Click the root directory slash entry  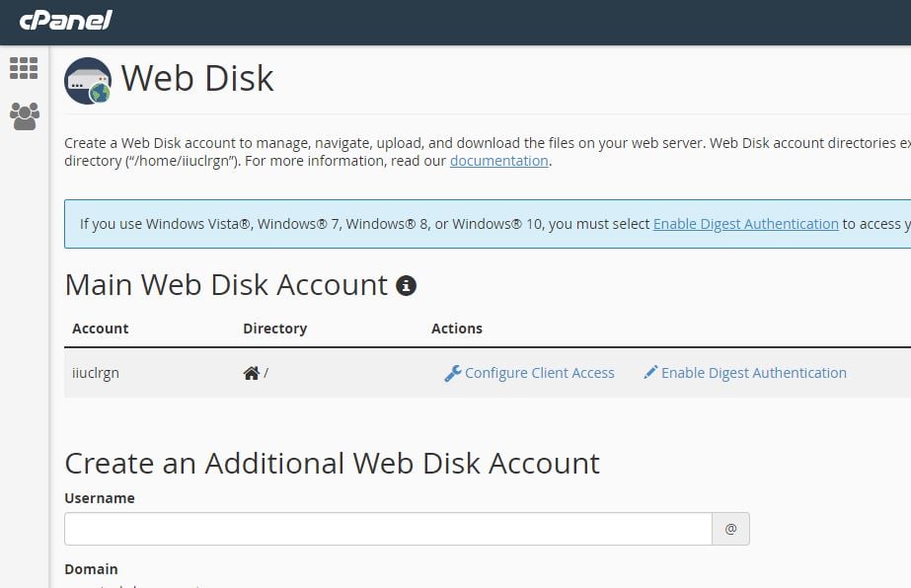[263, 372]
